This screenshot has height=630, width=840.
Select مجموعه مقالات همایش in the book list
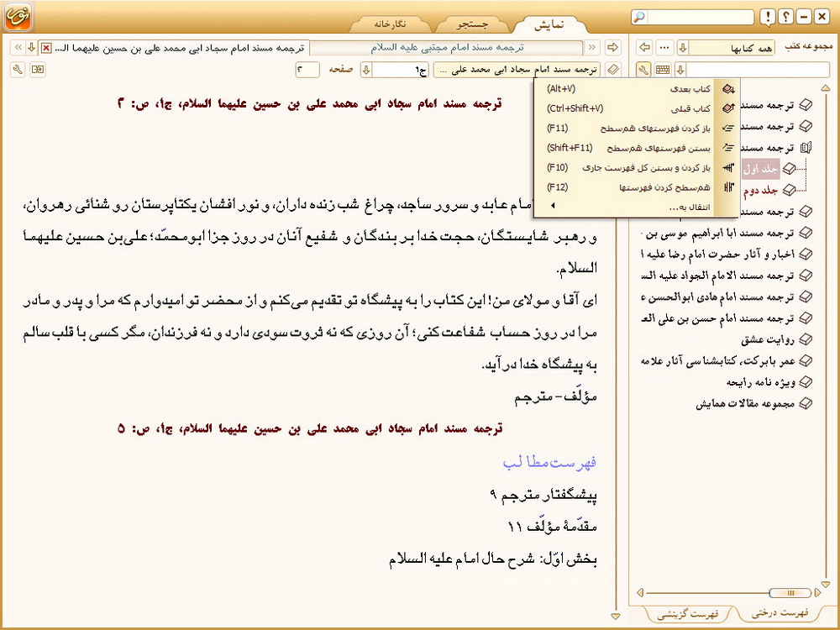pyautogui.click(x=745, y=403)
